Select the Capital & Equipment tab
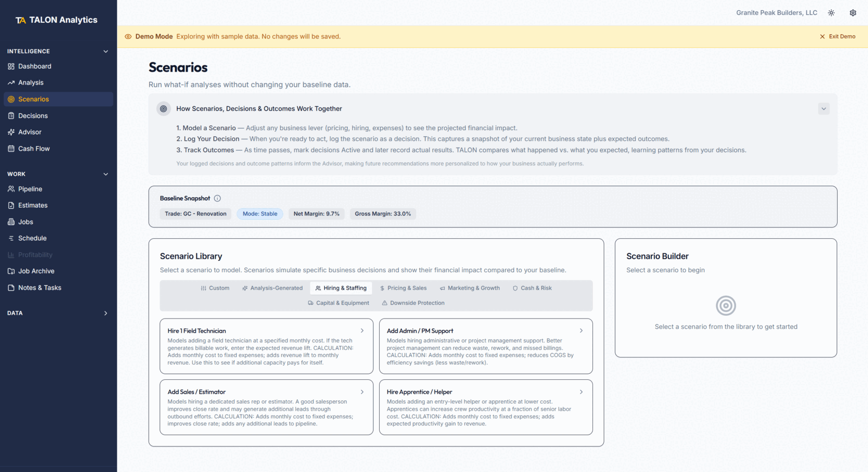Image resolution: width=868 pixels, height=472 pixels. point(339,303)
